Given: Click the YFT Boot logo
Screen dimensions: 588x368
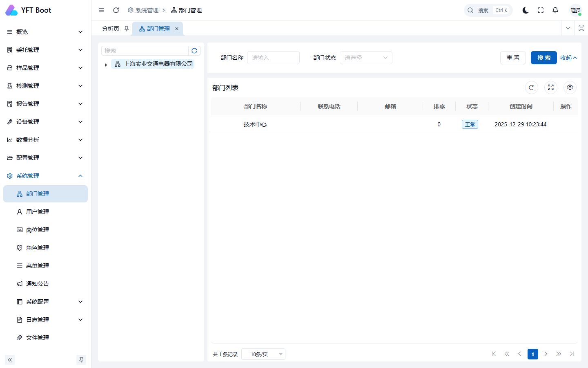Looking at the screenshot, I should click(x=29, y=10).
